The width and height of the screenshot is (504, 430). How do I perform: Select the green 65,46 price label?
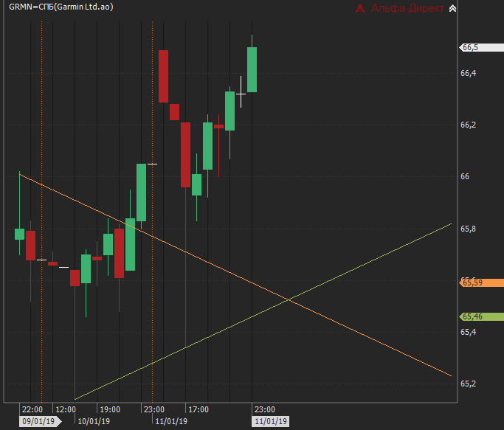(x=481, y=316)
